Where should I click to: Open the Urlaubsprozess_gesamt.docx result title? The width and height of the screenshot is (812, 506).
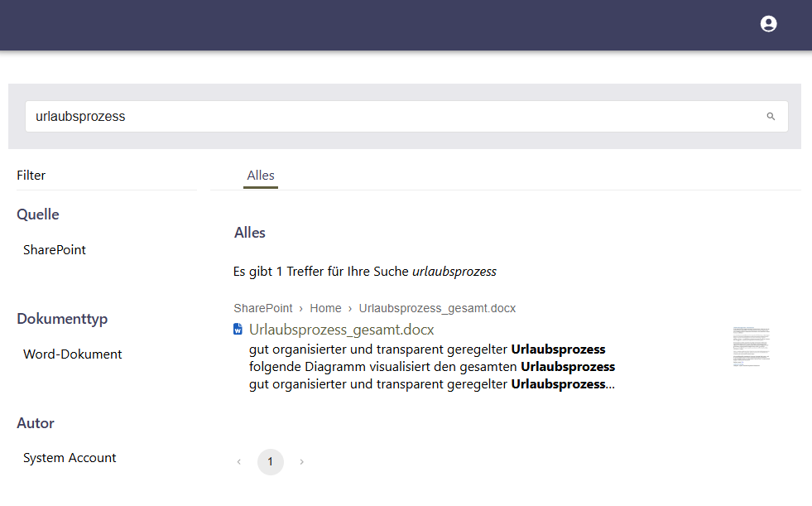341,330
